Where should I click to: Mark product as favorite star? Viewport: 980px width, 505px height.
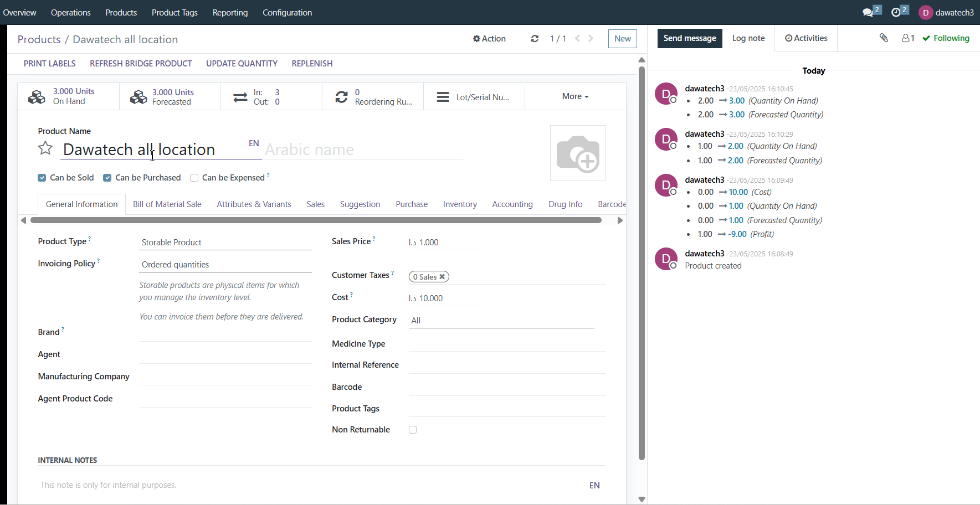(x=45, y=148)
